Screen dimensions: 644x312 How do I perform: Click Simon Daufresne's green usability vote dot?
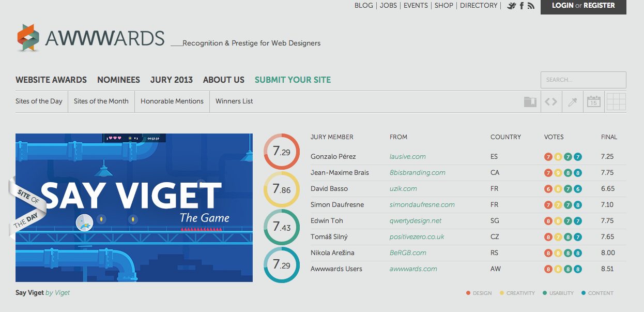568,205
